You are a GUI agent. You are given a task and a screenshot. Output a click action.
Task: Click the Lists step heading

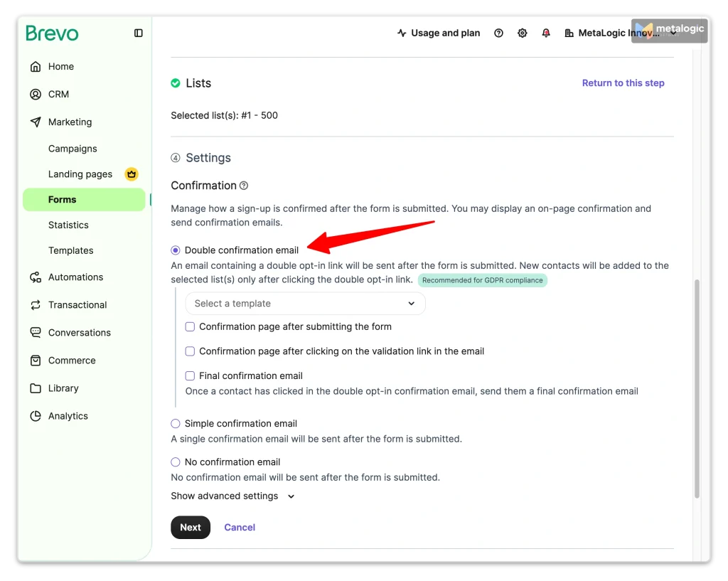click(x=198, y=83)
